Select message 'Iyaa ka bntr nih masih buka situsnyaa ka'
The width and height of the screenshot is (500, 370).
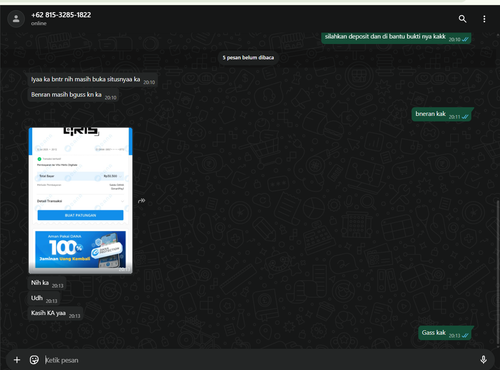tap(92, 80)
